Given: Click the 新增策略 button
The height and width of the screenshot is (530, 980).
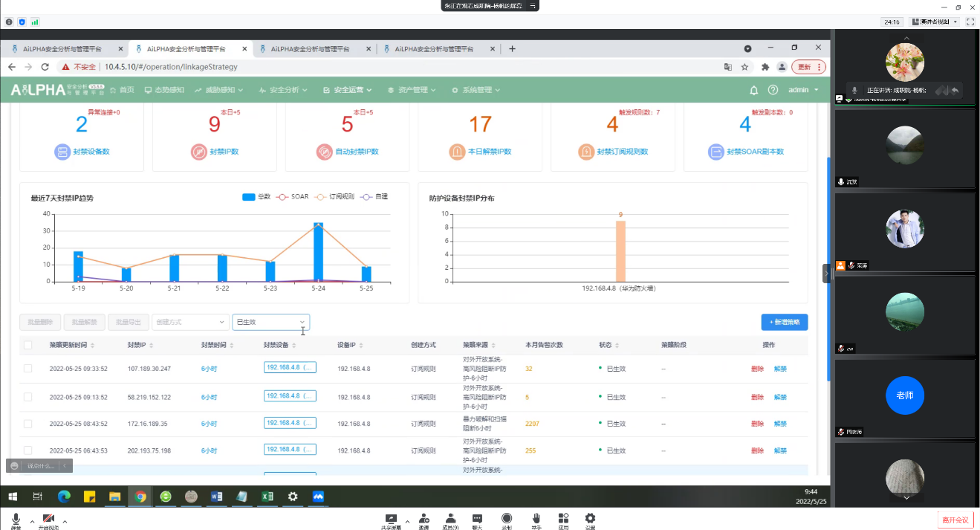Looking at the screenshot, I should coord(784,322).
